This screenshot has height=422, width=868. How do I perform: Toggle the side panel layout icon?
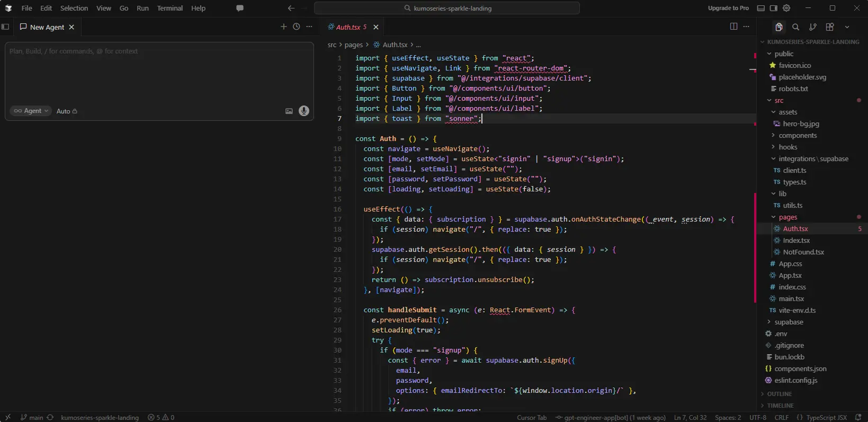(x=774, y=8)
